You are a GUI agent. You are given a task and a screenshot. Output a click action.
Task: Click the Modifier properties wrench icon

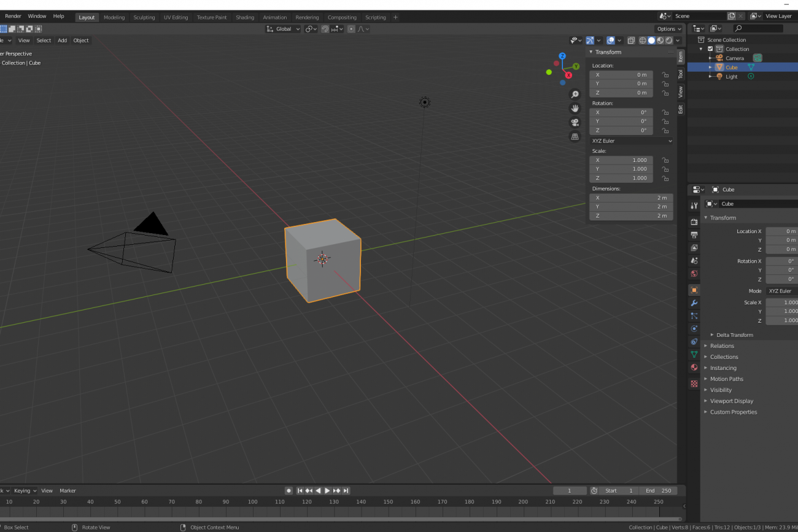point(694,303)
